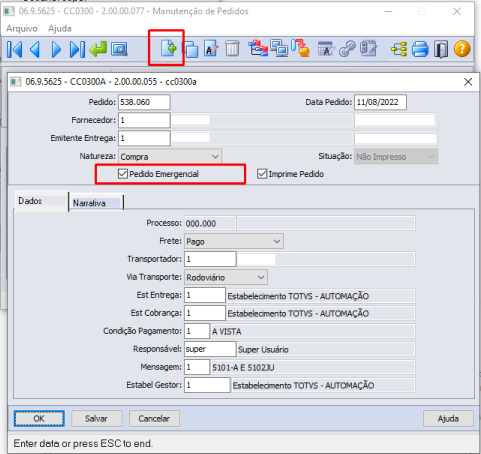This screenshot has width=481, height=454.
Task: Click the Est Entrega code field
Action: (205, 295)
